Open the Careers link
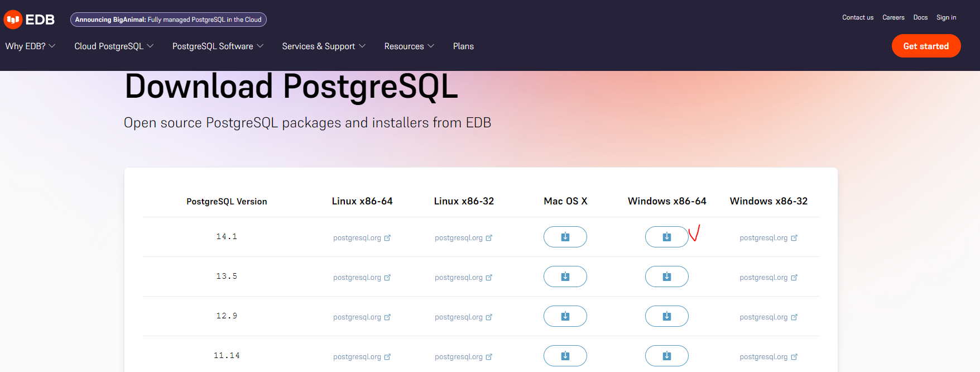The height and width of the screenshot is (372, 980). pos(893,18)
